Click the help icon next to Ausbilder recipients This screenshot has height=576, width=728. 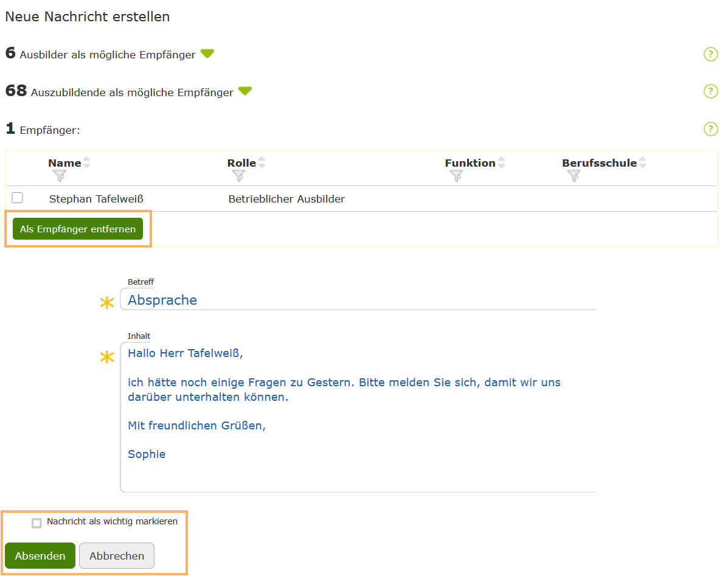(710, 54)
